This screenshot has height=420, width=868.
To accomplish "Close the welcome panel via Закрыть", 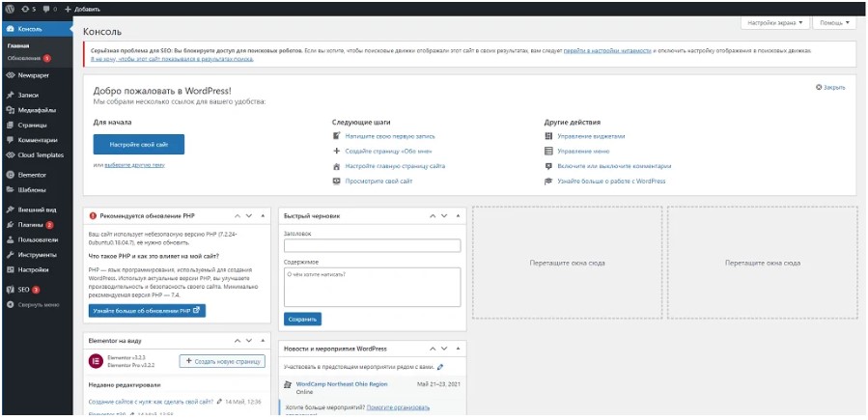I will pyautogui.click(x=830, y=88).
